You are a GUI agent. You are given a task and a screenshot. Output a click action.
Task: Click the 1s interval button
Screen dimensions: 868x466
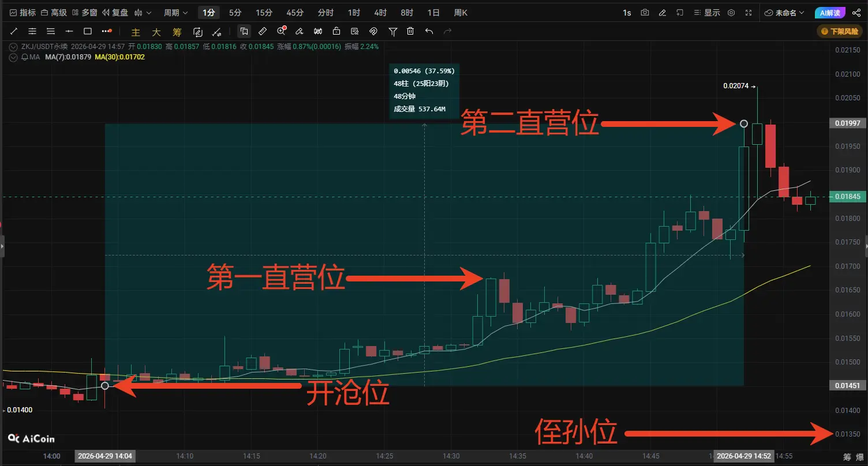[627, 13]
